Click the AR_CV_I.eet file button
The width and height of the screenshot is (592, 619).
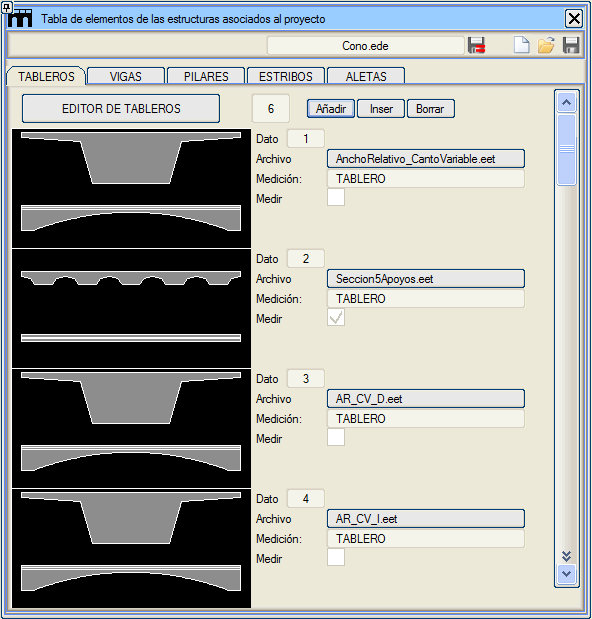point(426,519)
